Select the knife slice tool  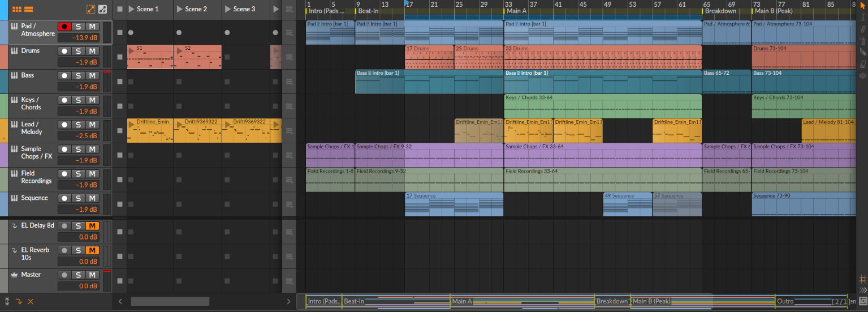(x=862, y=53)
